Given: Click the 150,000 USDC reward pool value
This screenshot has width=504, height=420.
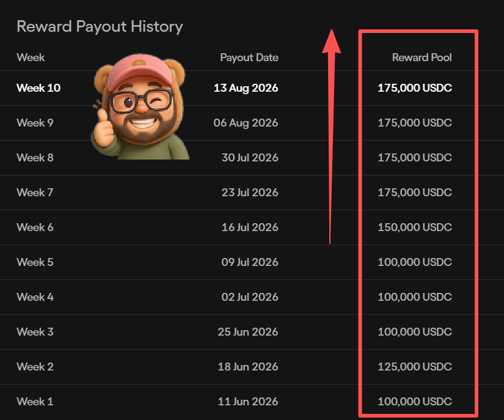Looking at the screenshot, I should (x=415, y=227).
